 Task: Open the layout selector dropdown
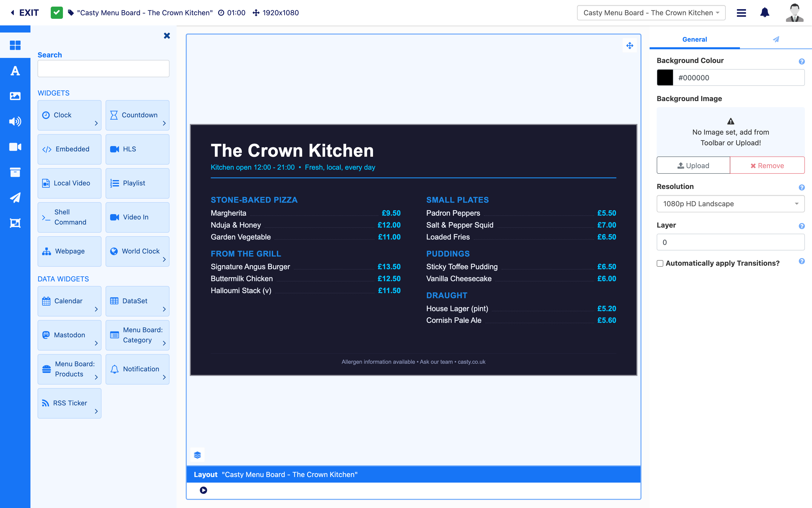pyautogui.click(x=651, y=13)
